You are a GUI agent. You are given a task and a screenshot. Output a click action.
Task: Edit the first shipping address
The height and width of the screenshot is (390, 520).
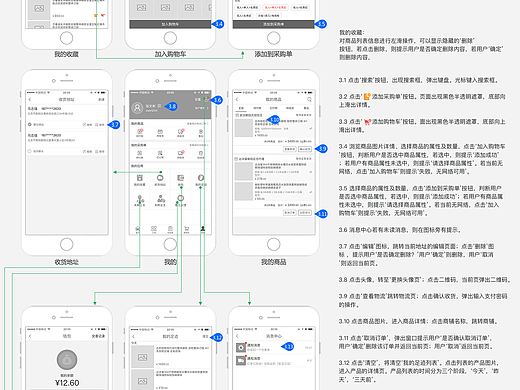click(87, 124)
